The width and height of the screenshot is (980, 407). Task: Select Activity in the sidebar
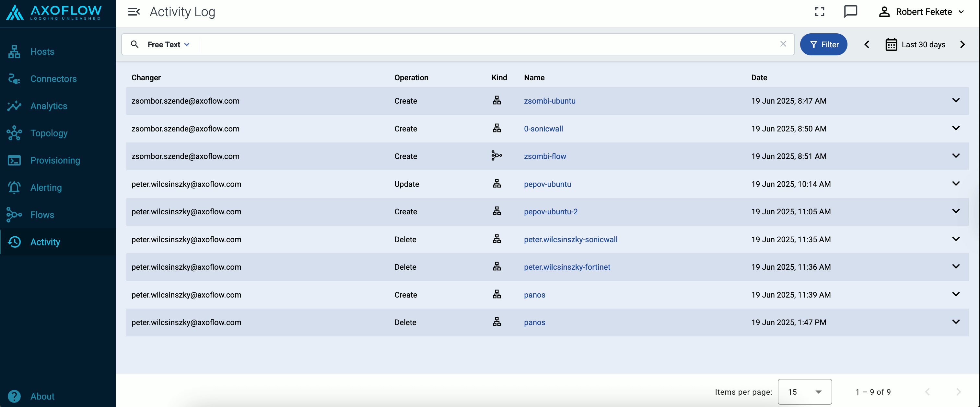(x=58, y=242)
